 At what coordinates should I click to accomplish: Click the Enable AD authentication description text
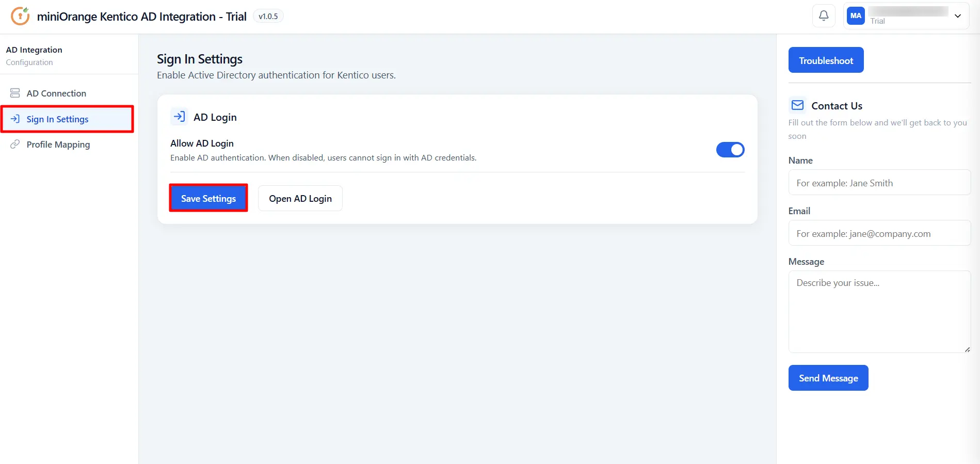324,158
